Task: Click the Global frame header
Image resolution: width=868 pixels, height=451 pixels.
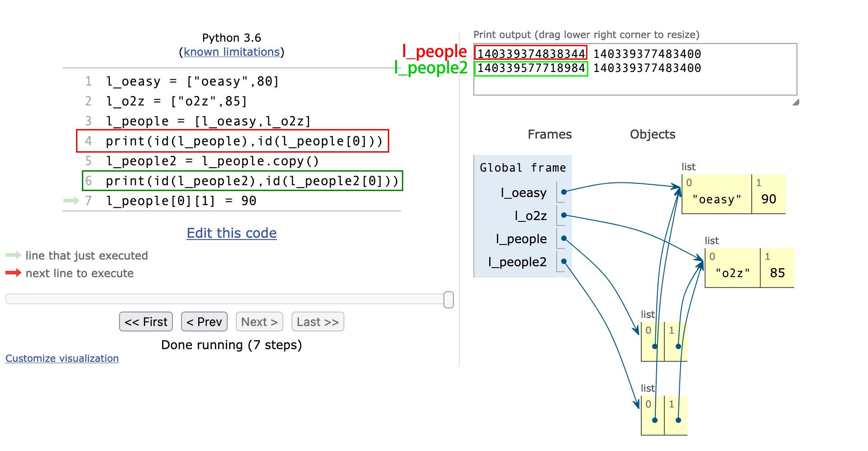Action: tap(523, 168)
